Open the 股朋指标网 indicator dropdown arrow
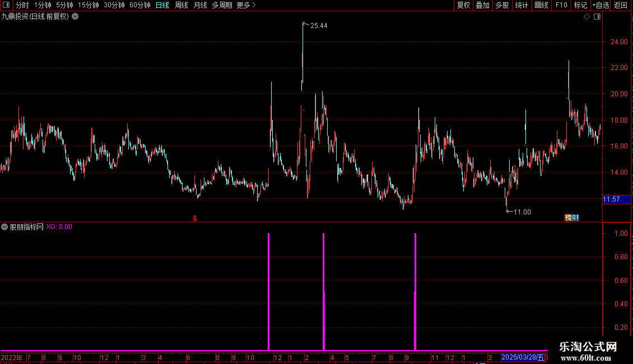This screenshot has height=364, width=633. point(4,227)
